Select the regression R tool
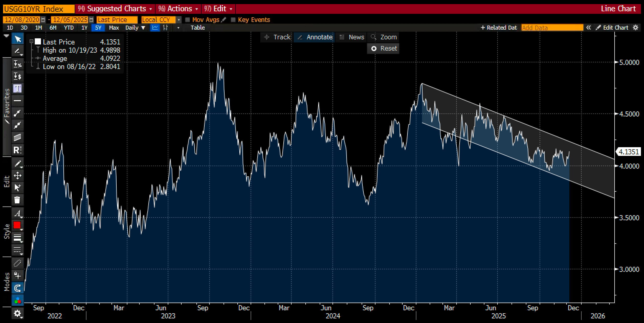644x323 pixels. click(17, 150)
